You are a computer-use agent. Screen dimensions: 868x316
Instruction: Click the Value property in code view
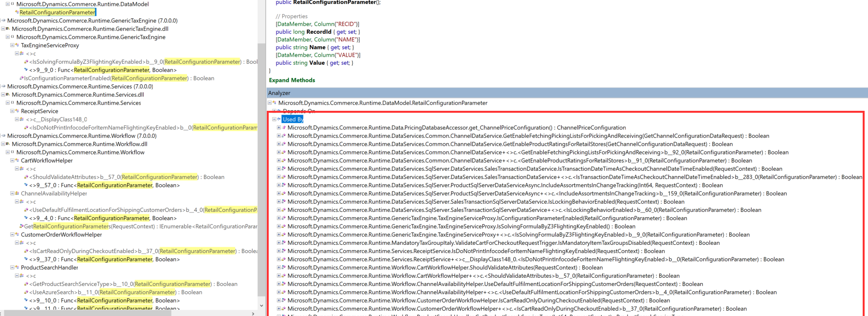point(317,63)
